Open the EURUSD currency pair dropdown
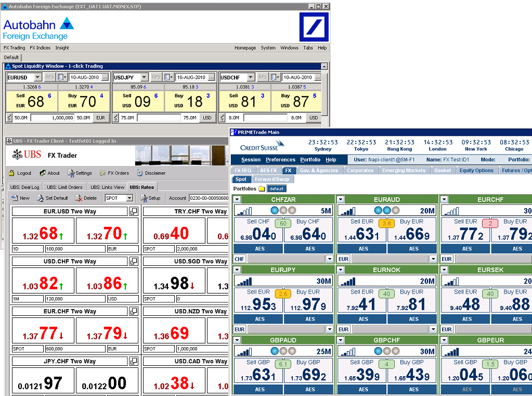This screenshot has height=396, width=532. [x=38, y=78]
